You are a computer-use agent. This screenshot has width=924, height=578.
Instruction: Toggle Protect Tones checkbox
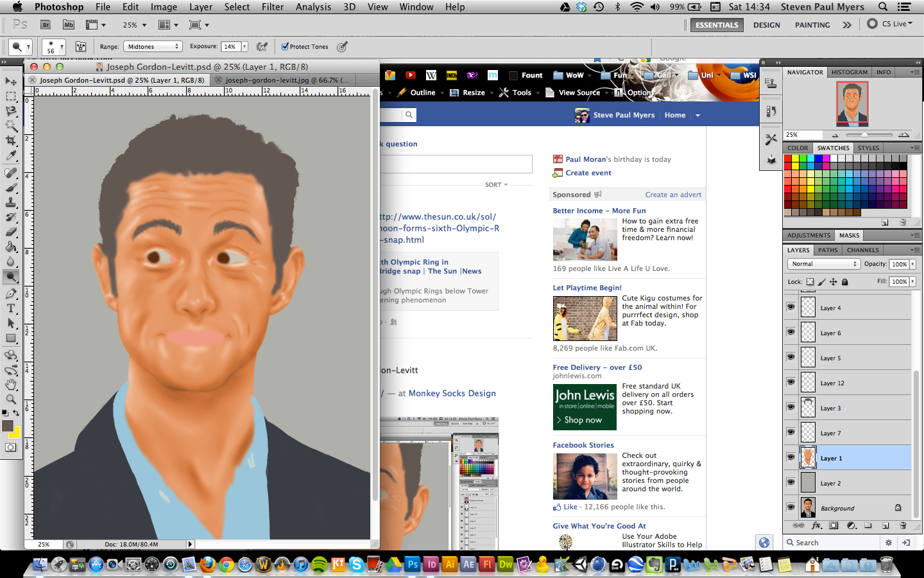coord(285,46)
